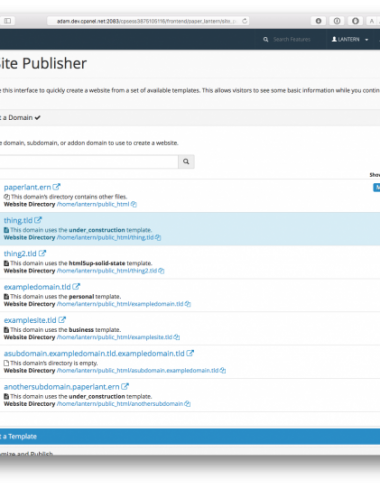This screenshot has height=488, width=380.
Task: Click external link icon next to paperlant.ern
Action: coord(56,187)
